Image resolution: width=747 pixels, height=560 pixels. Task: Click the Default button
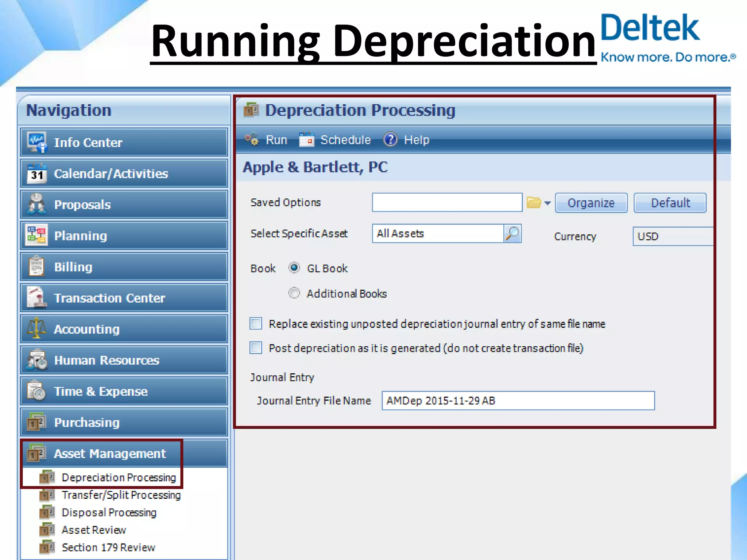670,203
